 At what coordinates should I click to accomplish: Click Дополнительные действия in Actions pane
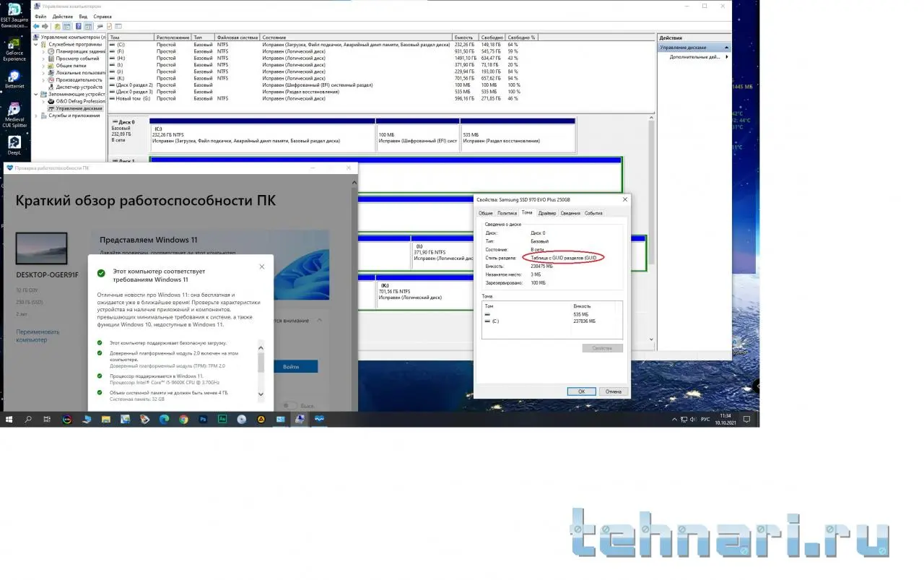[694, 56]
